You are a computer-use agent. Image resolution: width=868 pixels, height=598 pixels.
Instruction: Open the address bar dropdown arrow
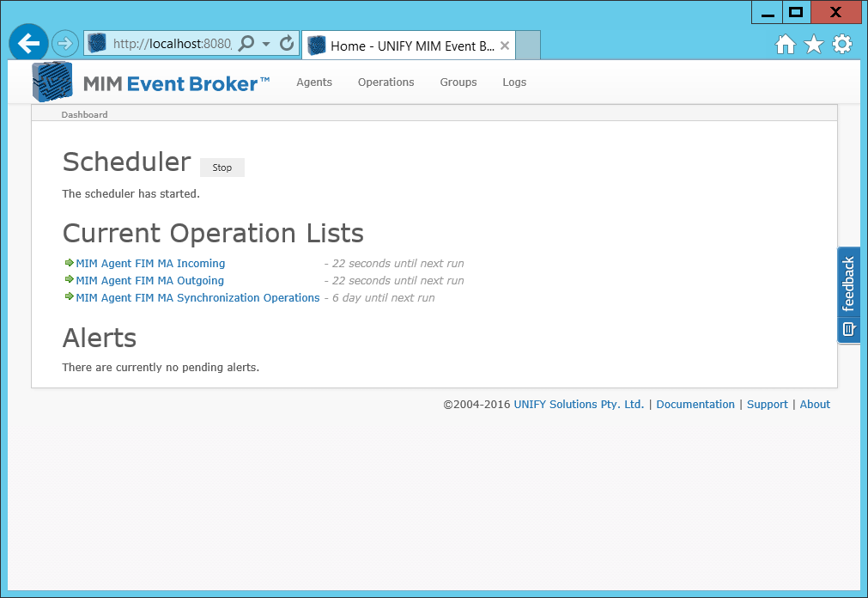coord(266,44)
